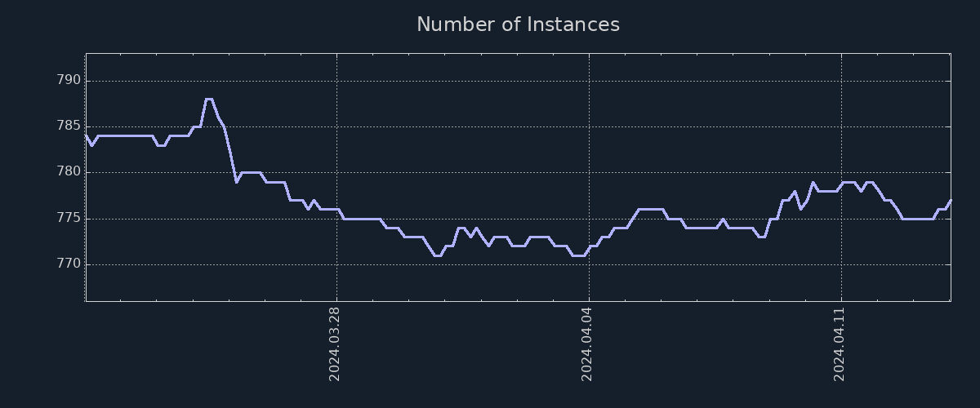
Task: Click the line's highest peak near 788
Action: tap(209, 99)
